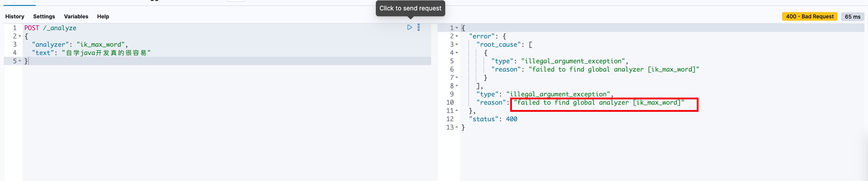868x181 pixels.
Task: Click "illegal_argument_exception" on response line 9
Action: pos(558,94)
